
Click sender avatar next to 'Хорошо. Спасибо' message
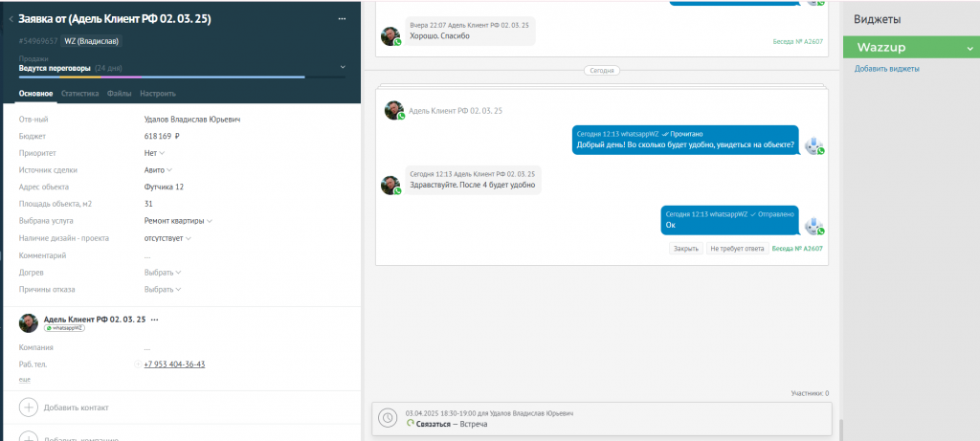[390, 35]
